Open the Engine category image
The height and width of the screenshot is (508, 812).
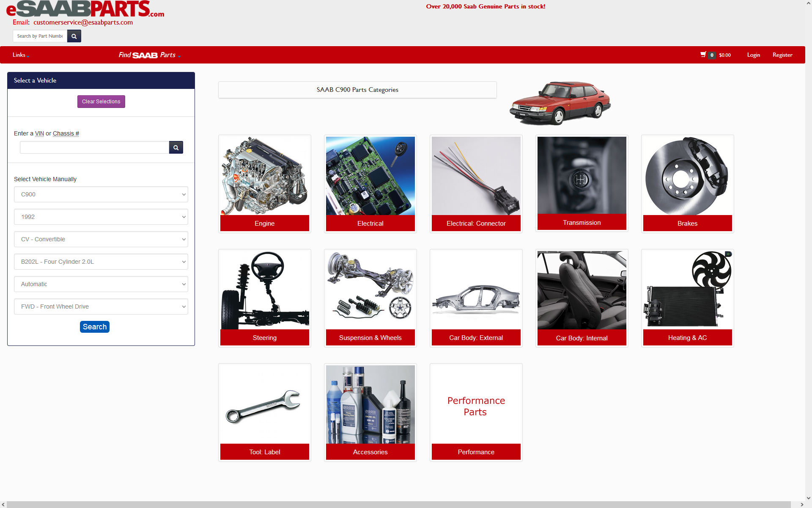tap(265, 176)
